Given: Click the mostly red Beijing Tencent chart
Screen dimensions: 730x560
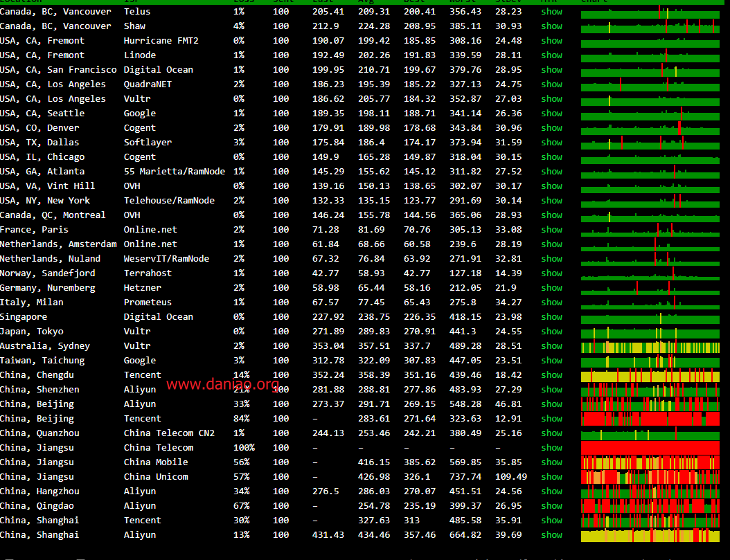Looking at the screenshot, I should point(650,419).
